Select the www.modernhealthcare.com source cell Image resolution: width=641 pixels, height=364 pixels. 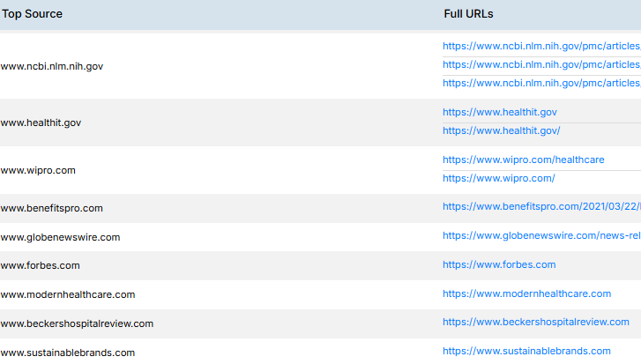click(68, 294)
